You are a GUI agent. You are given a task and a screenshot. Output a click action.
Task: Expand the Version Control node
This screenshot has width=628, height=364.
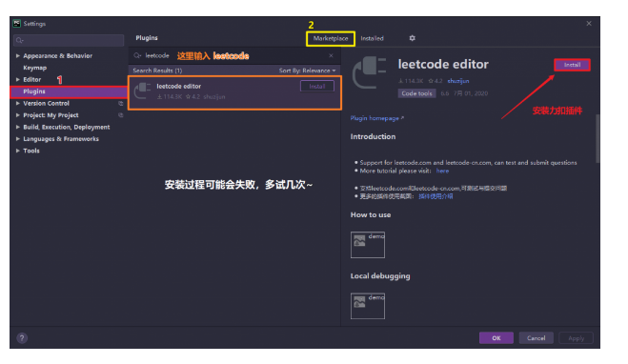(x=17, y=103)
